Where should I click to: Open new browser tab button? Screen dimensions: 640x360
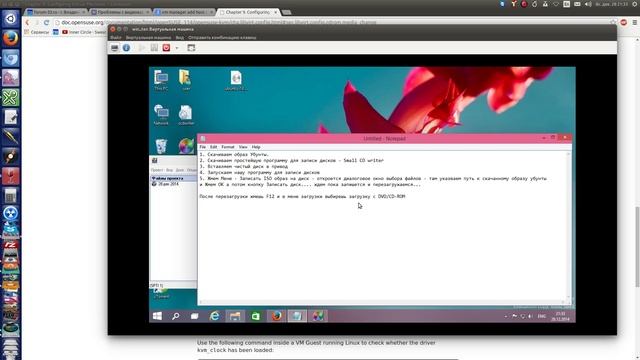pos(287,12)
